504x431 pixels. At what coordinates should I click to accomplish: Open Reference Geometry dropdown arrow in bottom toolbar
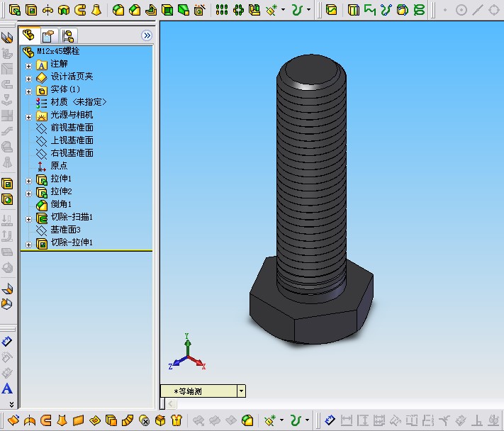281,420
